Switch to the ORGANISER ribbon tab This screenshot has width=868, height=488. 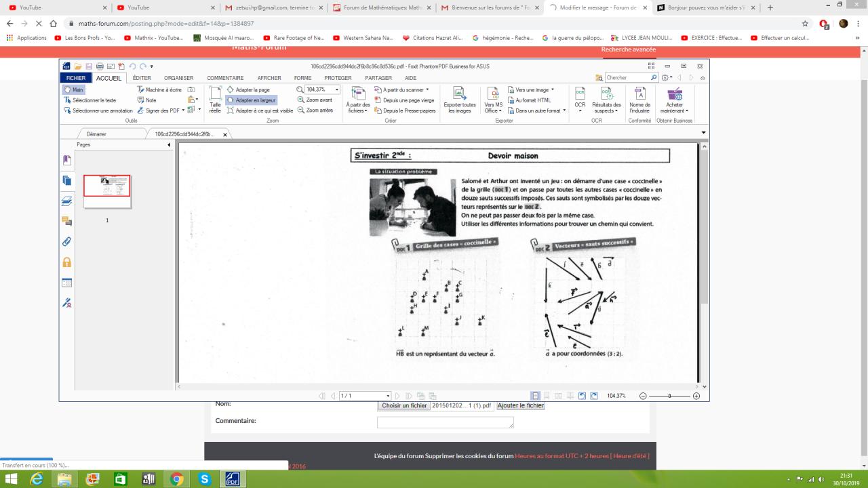[179, 78]
